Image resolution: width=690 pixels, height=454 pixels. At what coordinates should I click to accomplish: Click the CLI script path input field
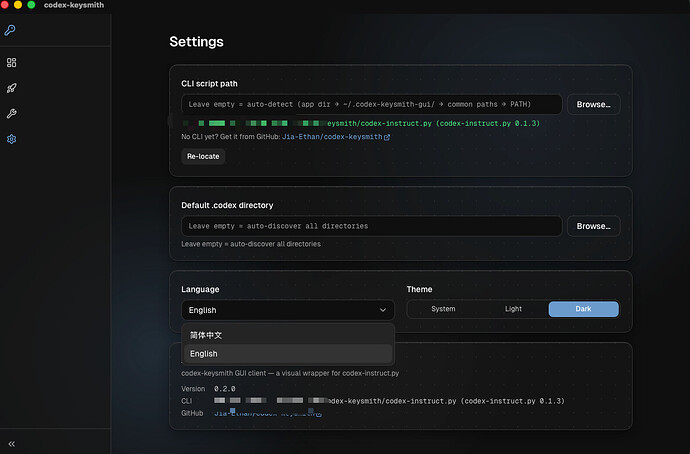tap(371, 104)
